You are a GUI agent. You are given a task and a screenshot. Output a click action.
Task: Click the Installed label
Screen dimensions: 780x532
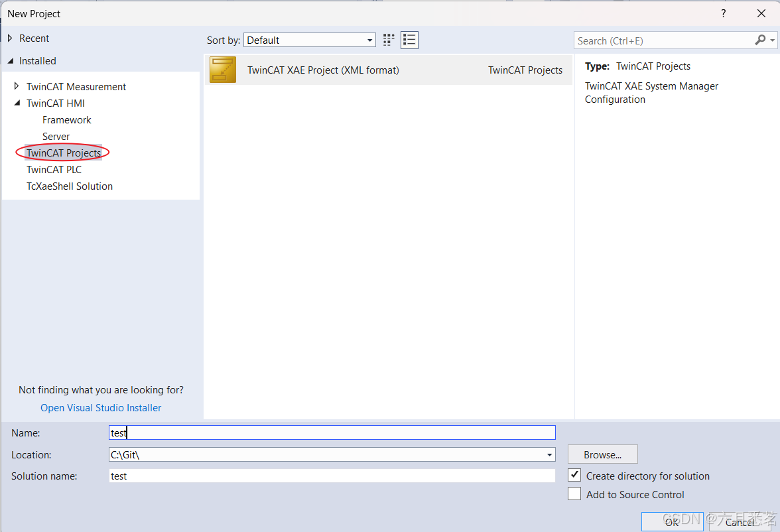(37, 61)
